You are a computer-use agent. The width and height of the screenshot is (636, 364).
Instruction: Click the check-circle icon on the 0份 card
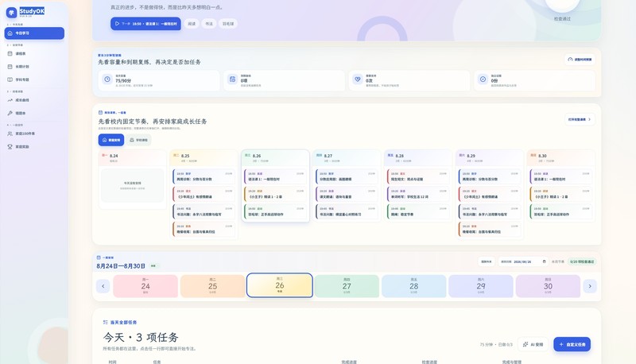pos(483,79)
